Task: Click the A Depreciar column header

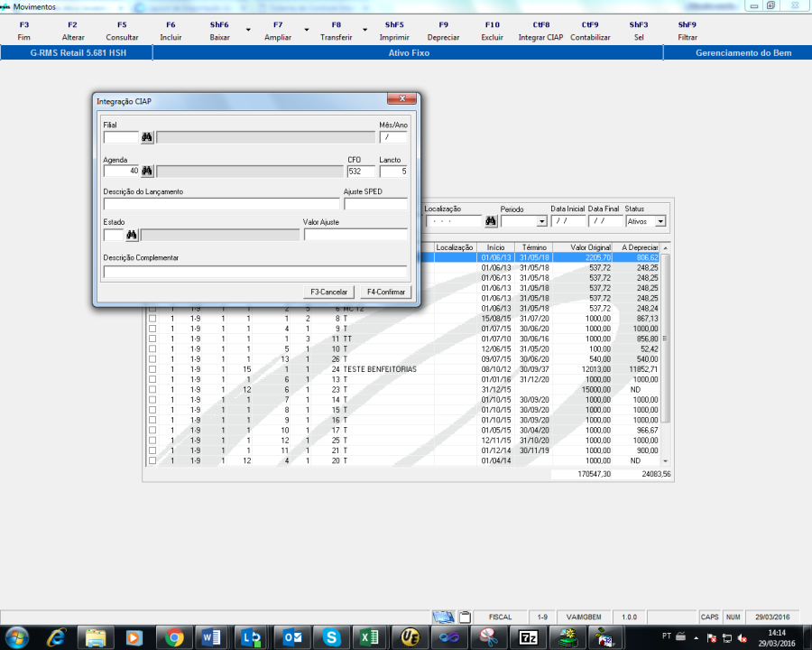Action: [x=636, y=247]
